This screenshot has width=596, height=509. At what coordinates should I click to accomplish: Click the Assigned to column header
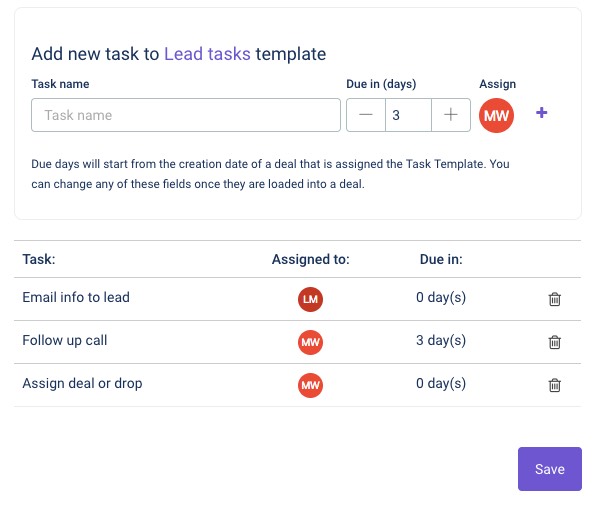point(311,259)
